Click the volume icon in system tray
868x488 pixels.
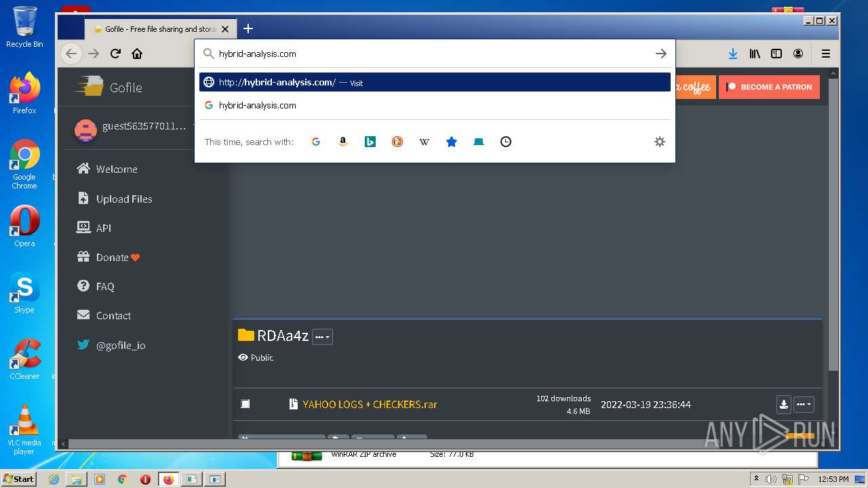pyautogui.click(x=770, y=479)
